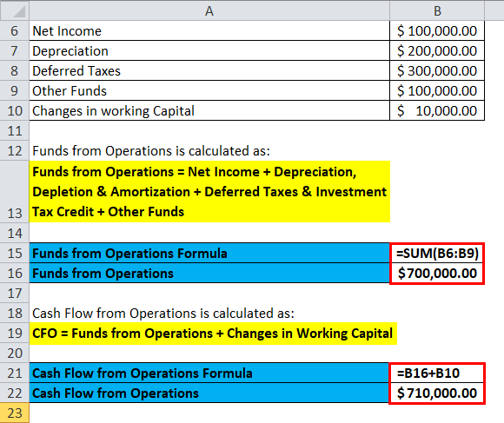Select row 20 header

click(x=15, y=353)
